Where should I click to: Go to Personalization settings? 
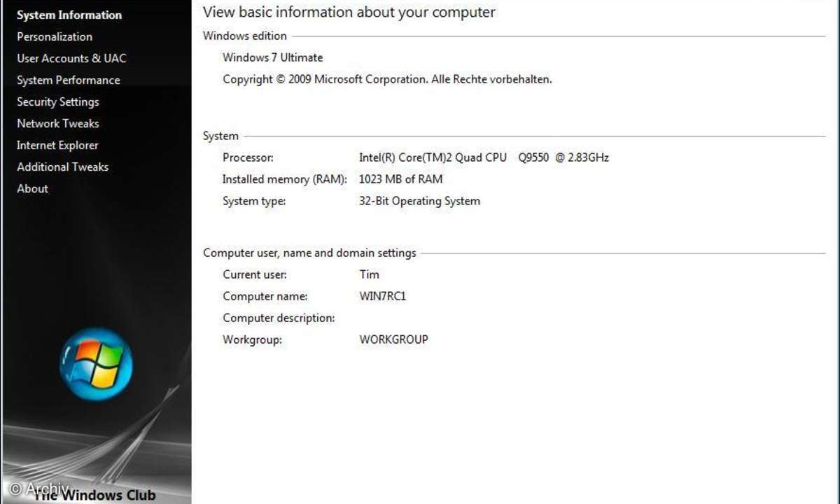(55, 36)
